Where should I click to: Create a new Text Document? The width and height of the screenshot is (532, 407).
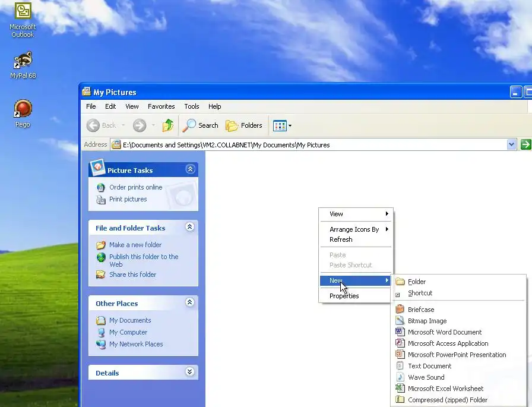[x=458, y=366]
